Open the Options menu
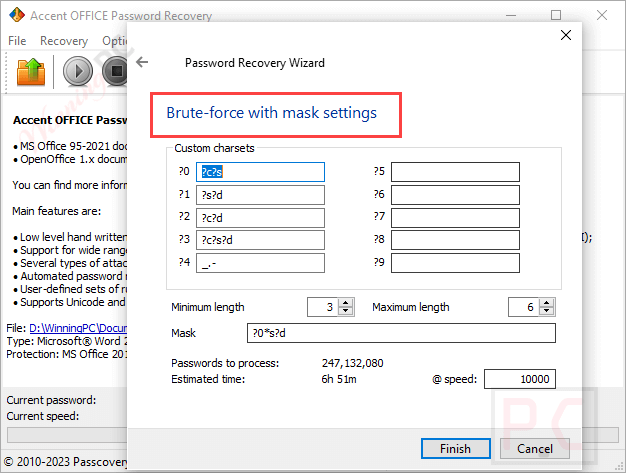This screenshot has height=473, width=626. click(115, 41)
